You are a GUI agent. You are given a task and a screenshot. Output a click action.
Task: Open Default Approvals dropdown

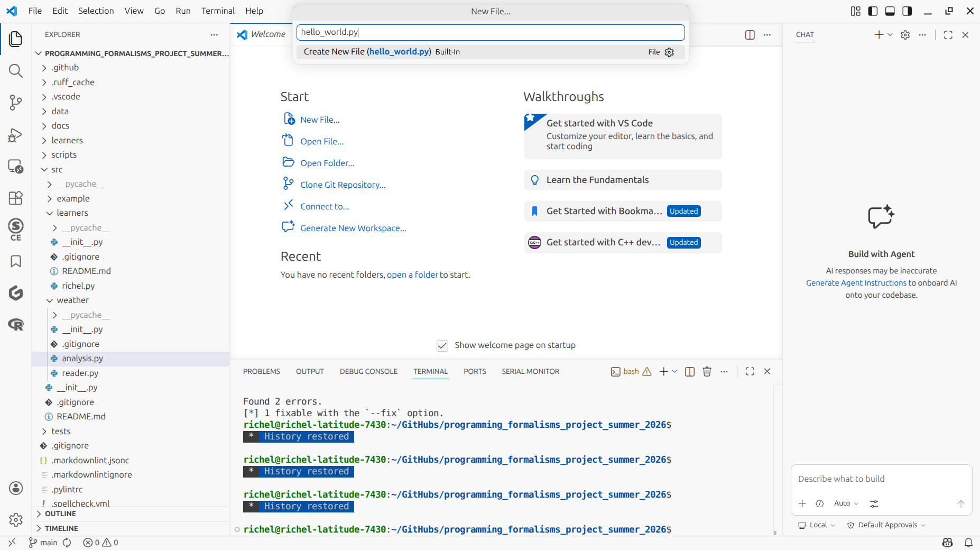(886, 525)
